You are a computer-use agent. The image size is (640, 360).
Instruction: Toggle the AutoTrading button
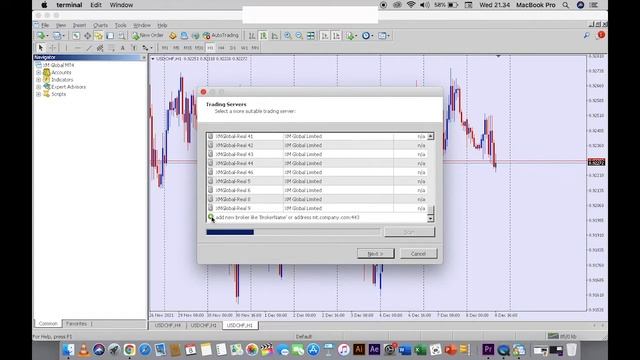(221, 36)
